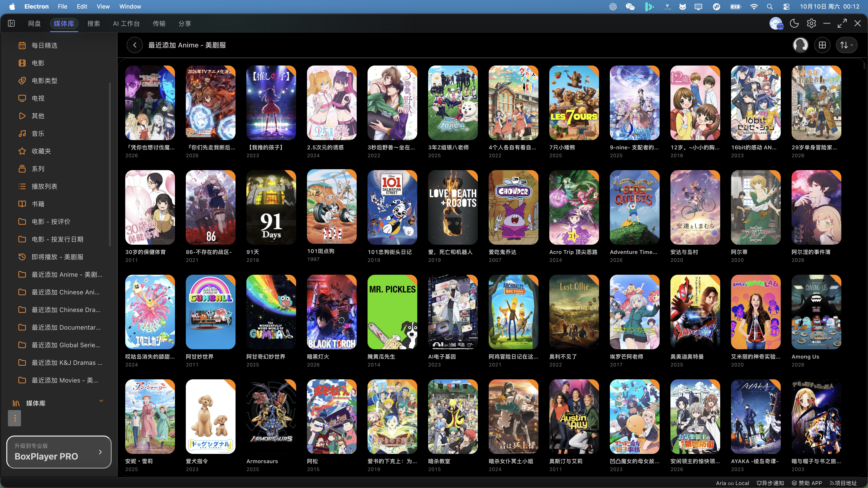Click the three-dot more options button
This screenshot has height=488, width=868.
point(15,418)
